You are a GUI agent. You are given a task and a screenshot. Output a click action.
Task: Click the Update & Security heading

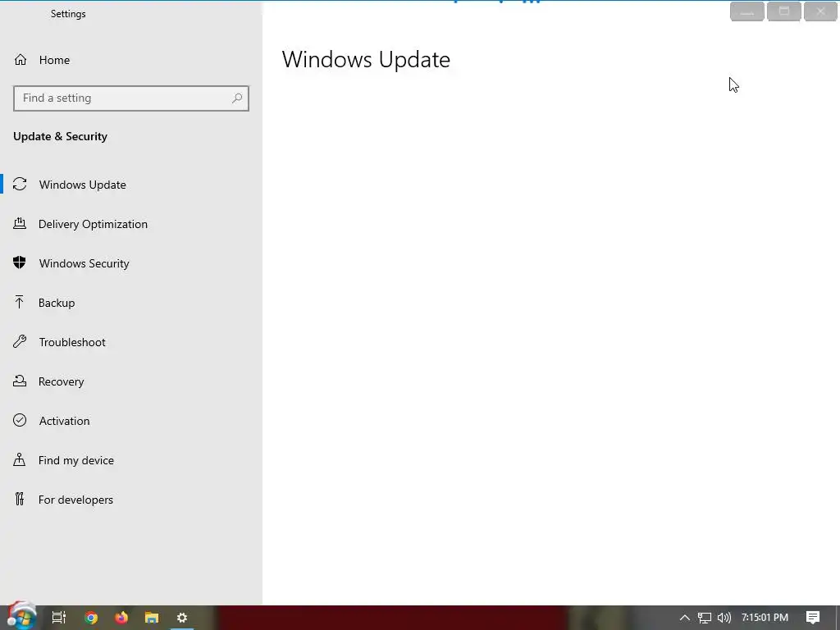tap(60, 136)
